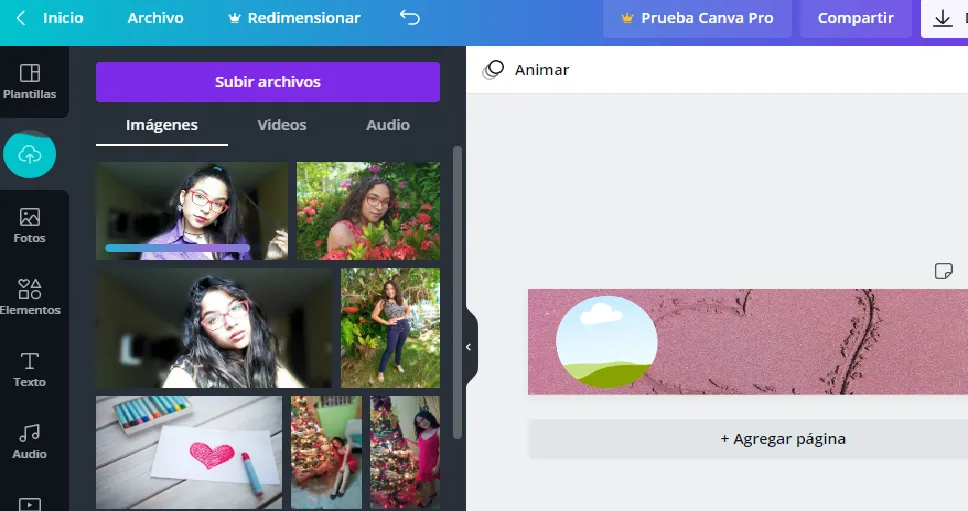Image resolution: width=968 pixels, height=511 pixels.
Task: Open the Texto sidebar panel
Action: (30, 369)
